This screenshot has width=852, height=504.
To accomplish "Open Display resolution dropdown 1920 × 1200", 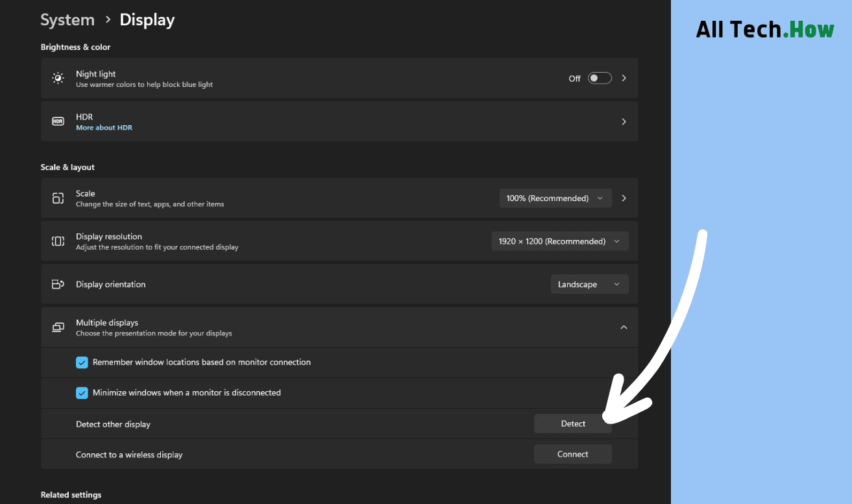I will click(x=560, y=241).
